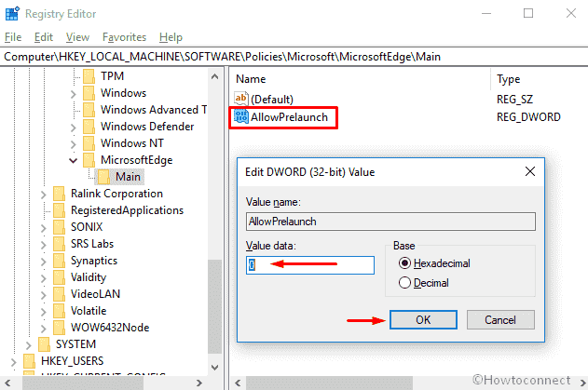Click the tree vertical scrollbar thumb
The width and height of the screenshot is (588, 390).
click(215, 306)
